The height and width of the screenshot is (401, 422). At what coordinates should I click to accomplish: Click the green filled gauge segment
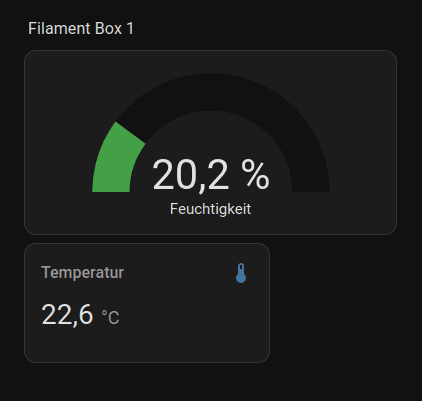point(115,160)
